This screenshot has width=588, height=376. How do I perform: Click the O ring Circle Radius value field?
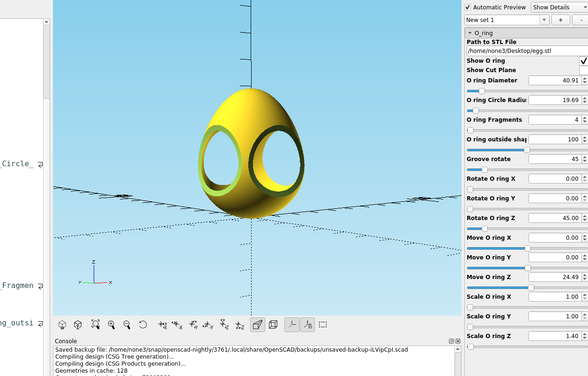pyautogui.click(x=555, y=100)
